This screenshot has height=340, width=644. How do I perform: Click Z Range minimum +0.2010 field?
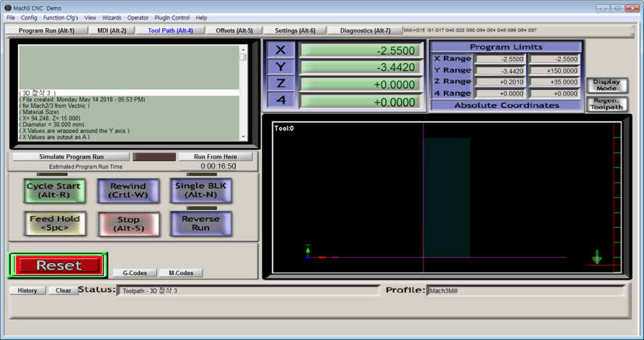(x=500, y=82)
